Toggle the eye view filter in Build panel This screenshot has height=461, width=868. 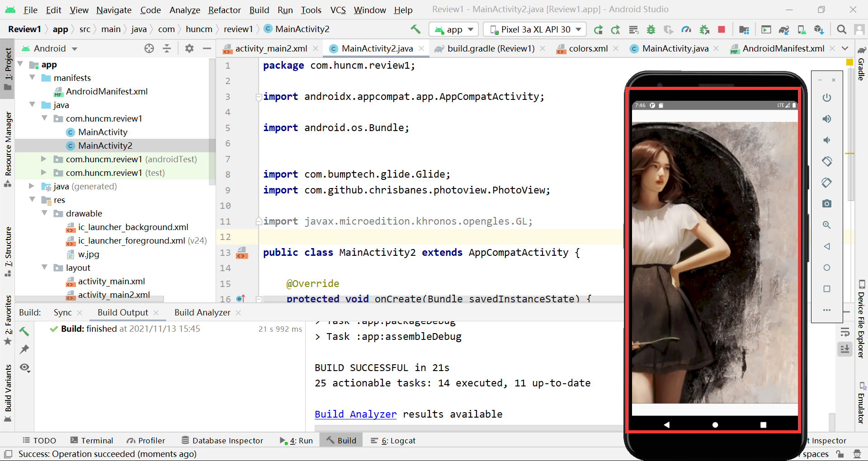coord(25,367)
